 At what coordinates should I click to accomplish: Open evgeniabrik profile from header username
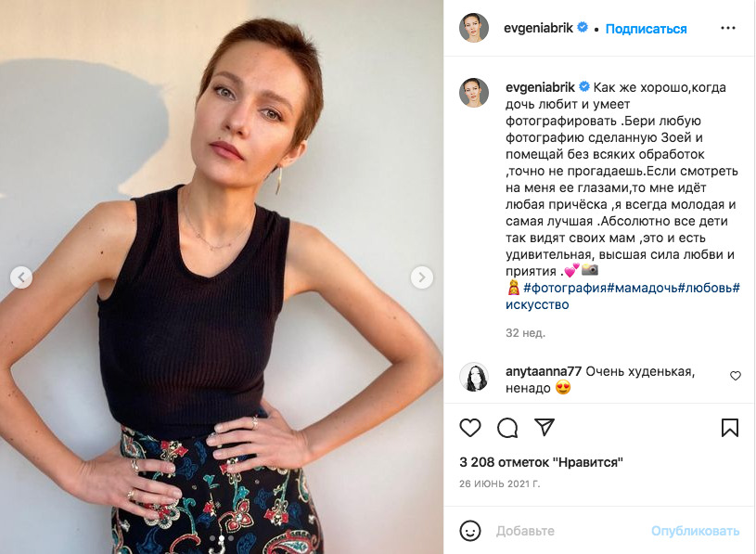coord(538,29)
